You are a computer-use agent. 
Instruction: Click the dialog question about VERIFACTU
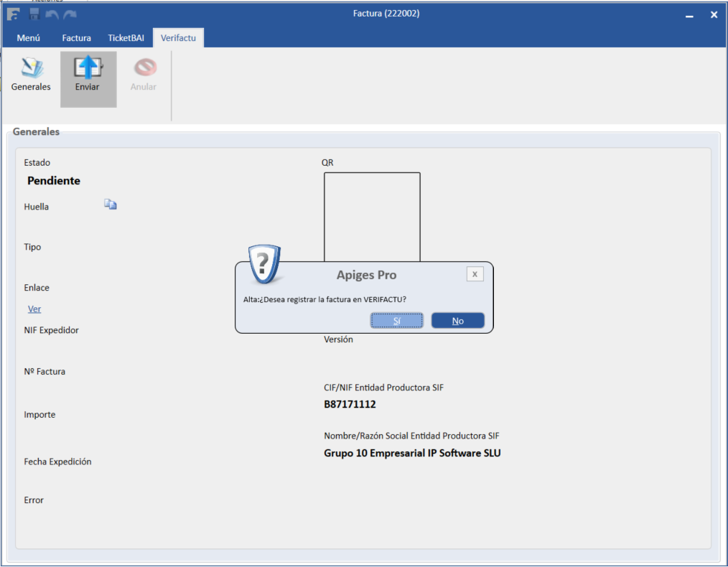(325, 300)
